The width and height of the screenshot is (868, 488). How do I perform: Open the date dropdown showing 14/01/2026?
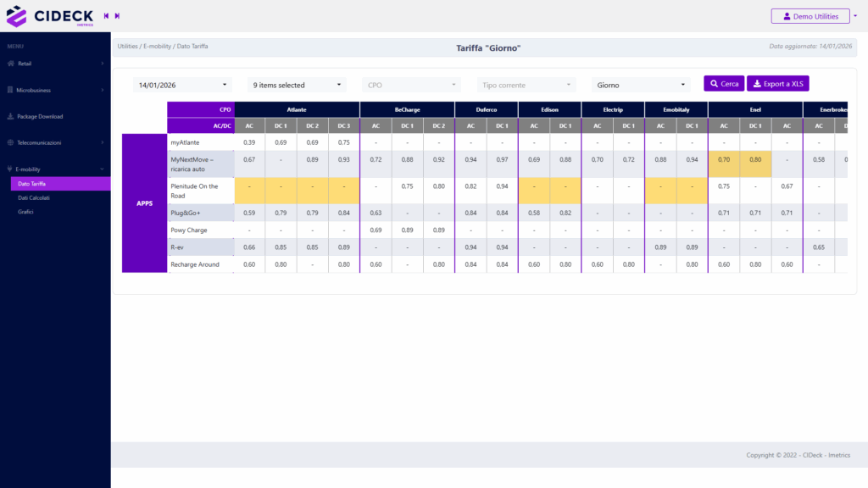183,85
